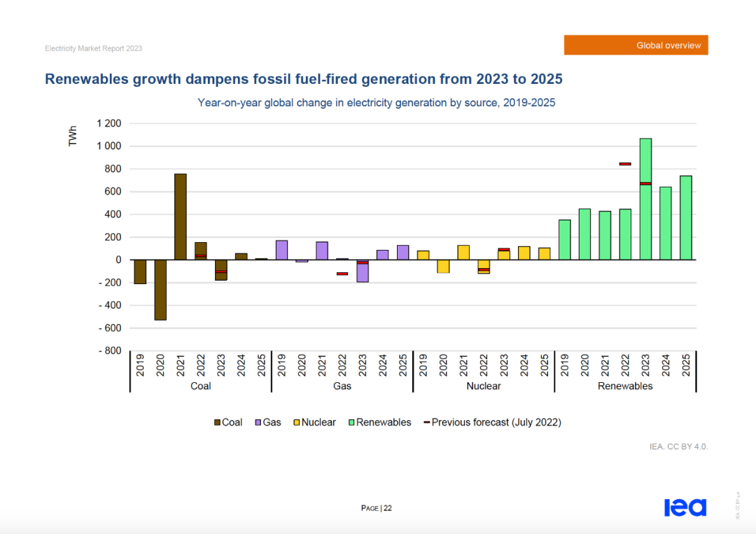The height and width of the screenshot is (534, 756).
Task: Click the IEA. CC BY 4.0. credit text
Action: tap(678, 447)
